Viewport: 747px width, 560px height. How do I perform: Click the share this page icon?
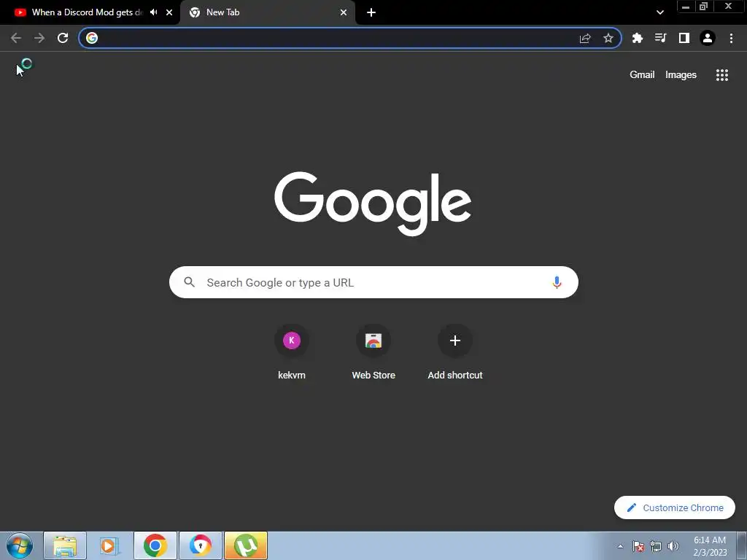(585, 38)
